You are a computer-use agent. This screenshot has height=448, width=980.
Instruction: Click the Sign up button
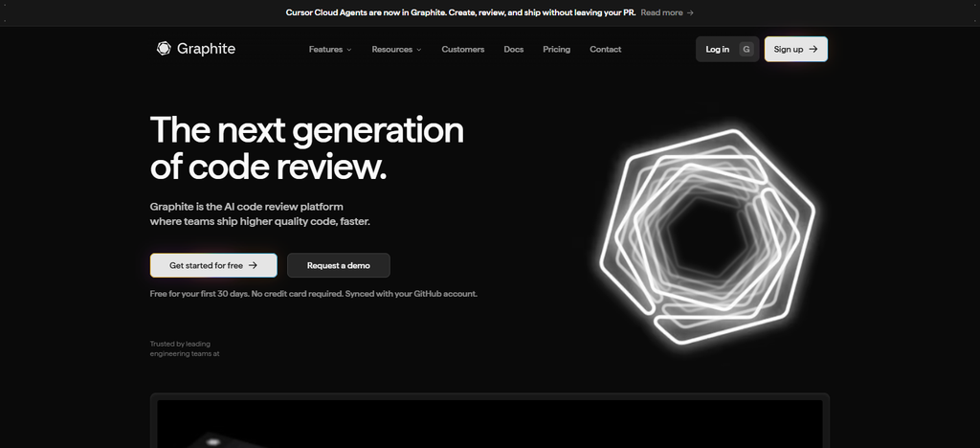point(795,50)
